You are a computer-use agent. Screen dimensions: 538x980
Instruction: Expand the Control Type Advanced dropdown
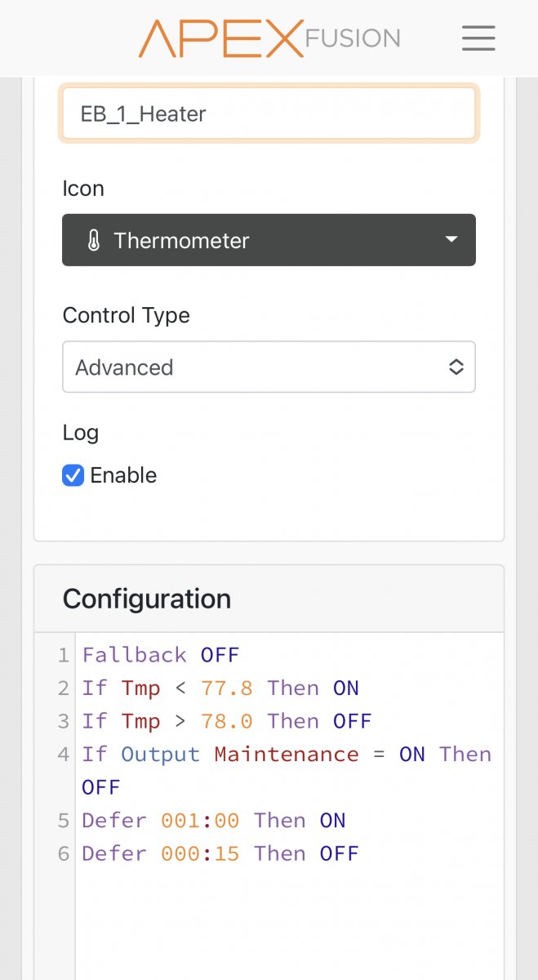pyautogui.click(x=269, y=367)
